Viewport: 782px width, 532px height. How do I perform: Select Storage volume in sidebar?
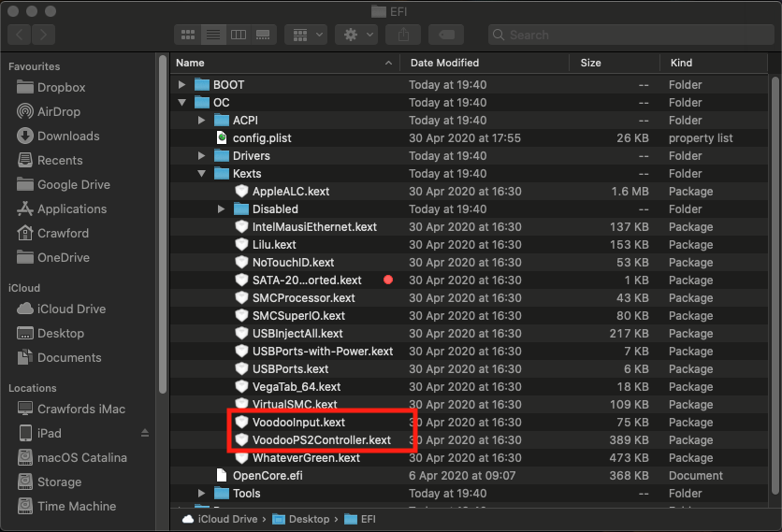pyautogui.click(x=49, y=482)
